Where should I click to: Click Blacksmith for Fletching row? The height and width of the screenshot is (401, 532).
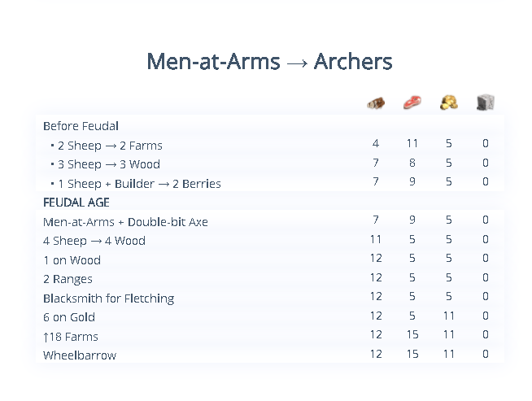pyautogui.click(x=108, y=299)
